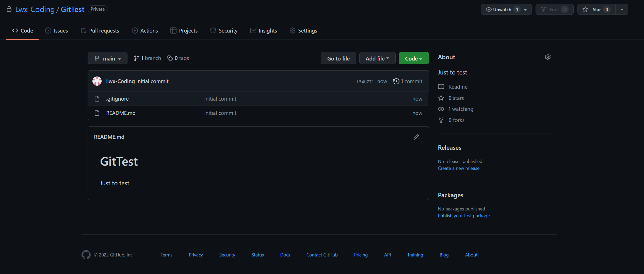Click the tag icon beside 0 tags

coord(170,58)
